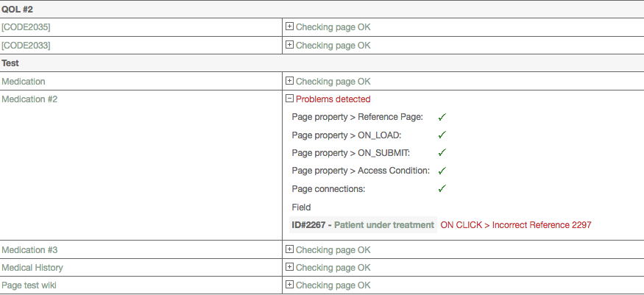Open the Medication #2 page link
This screenshot has width=644, height=295.
[x=29, y=99]
